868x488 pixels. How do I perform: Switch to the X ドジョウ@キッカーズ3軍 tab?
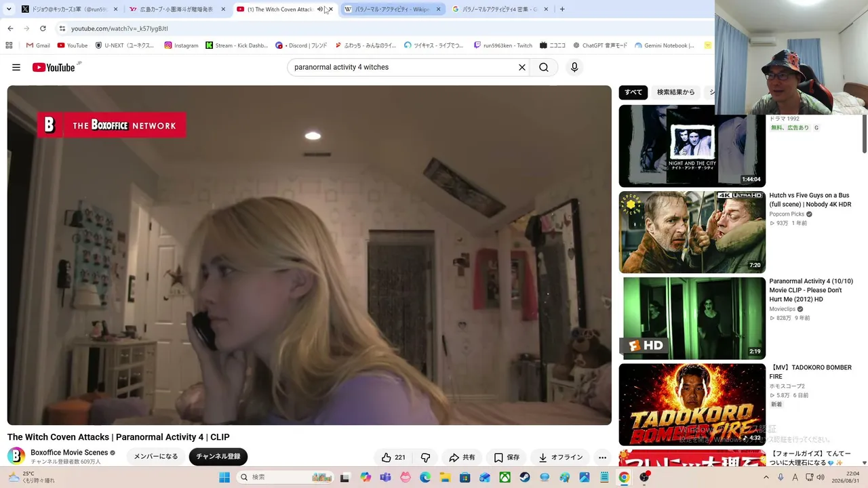click(69, 9)
